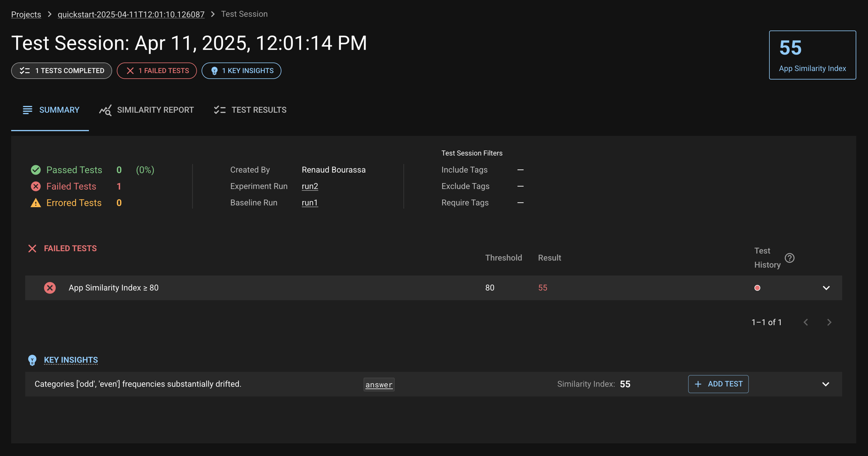The height and width of the screenshot is (456, 868).
Task: Click the lightbulb icon next to Key Insights
Action: (x=32, y=360)
